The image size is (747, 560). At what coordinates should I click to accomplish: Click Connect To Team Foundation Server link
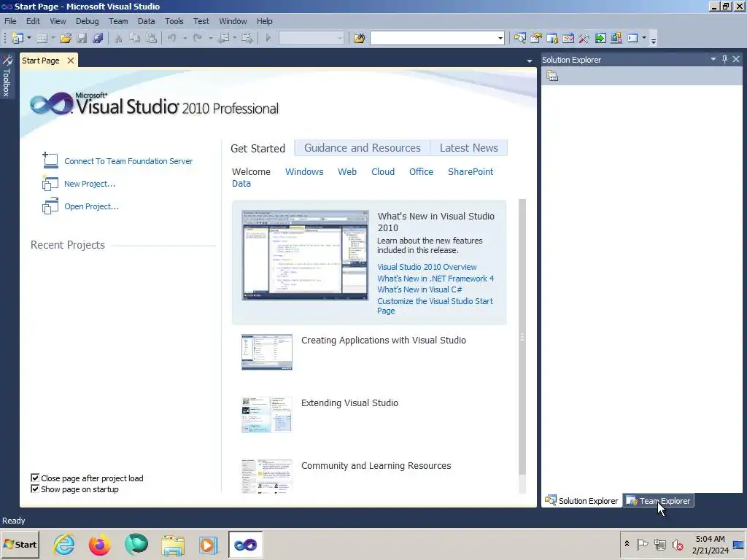coord(128,161)
